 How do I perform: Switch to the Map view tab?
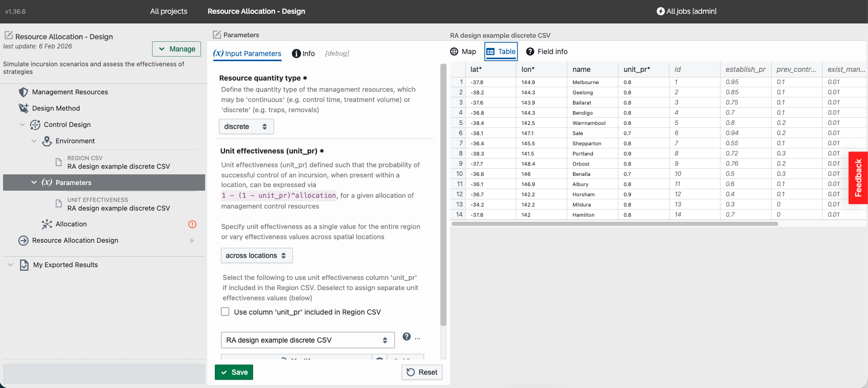click(x=463, y=51)
